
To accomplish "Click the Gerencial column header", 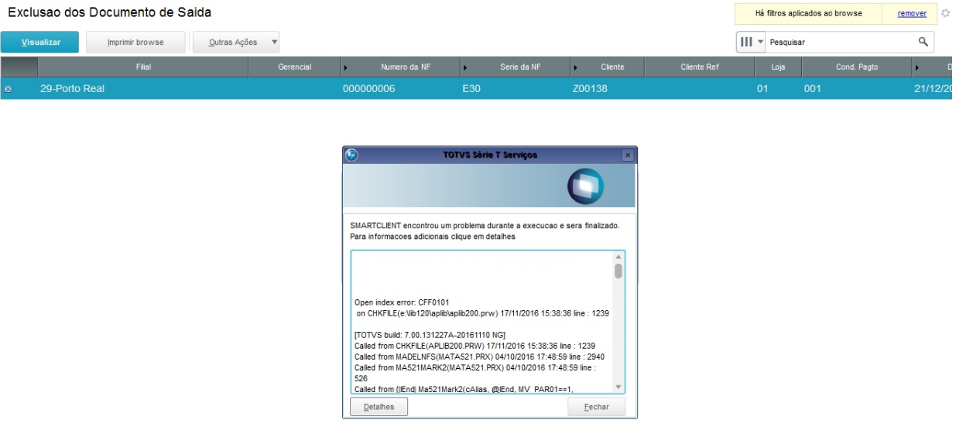I will [x=295, y=67].
